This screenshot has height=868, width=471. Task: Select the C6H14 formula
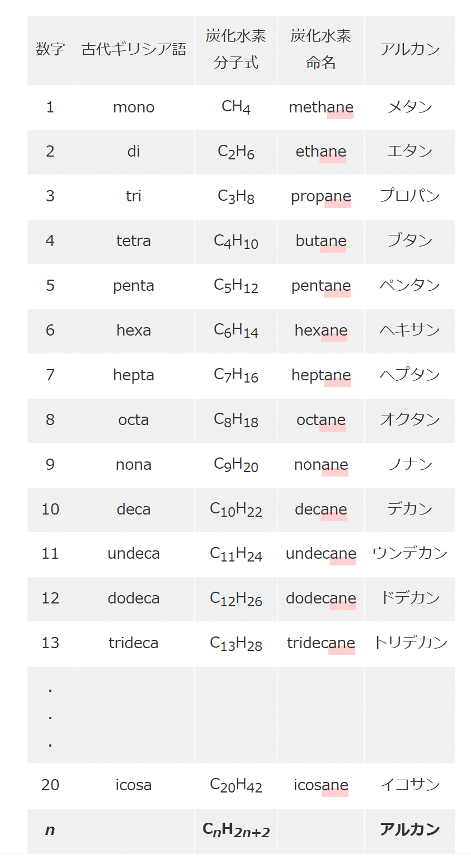(236, 331)
